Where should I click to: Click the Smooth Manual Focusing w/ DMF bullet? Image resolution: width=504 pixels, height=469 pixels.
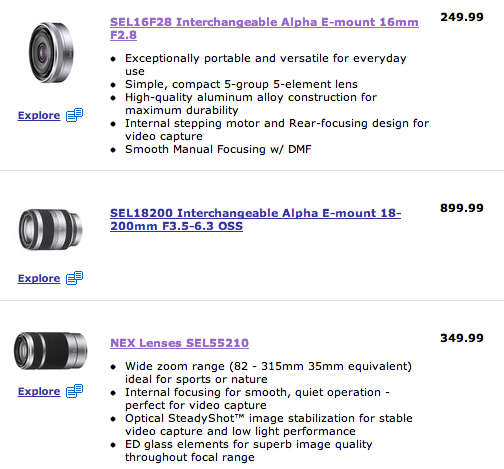coord(218,149)
